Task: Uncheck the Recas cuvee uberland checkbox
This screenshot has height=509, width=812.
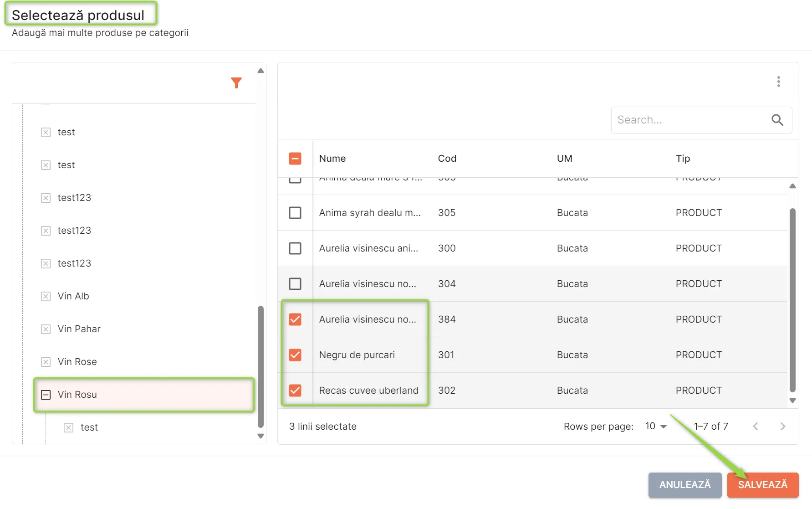Action: click(x=295, y=391)
